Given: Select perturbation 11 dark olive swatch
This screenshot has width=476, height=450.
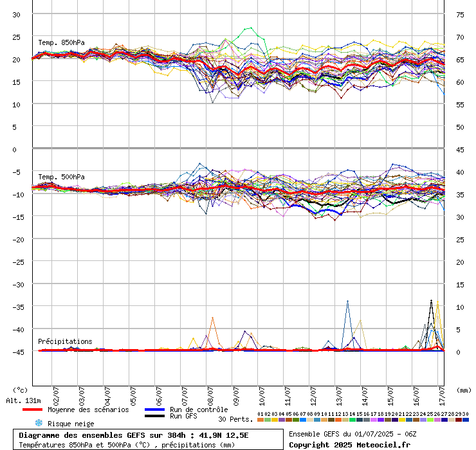Looking at the screenshot, I should [331, 420].
